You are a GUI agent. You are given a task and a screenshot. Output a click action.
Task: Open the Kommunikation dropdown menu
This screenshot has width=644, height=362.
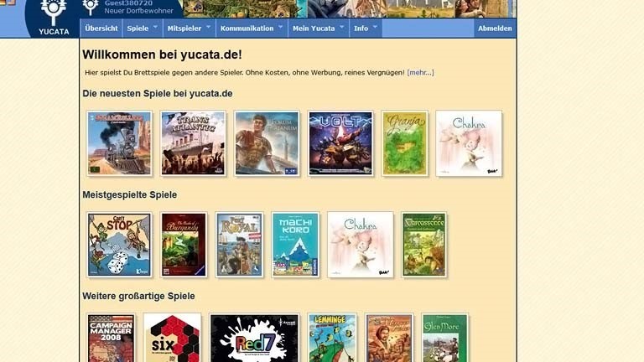pos(251,28)
